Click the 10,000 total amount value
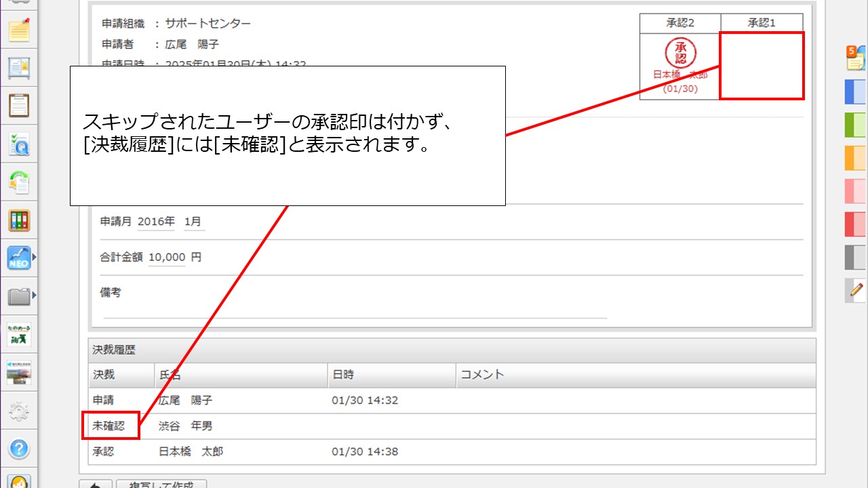 pyautogui.click(x=166, y=257)
